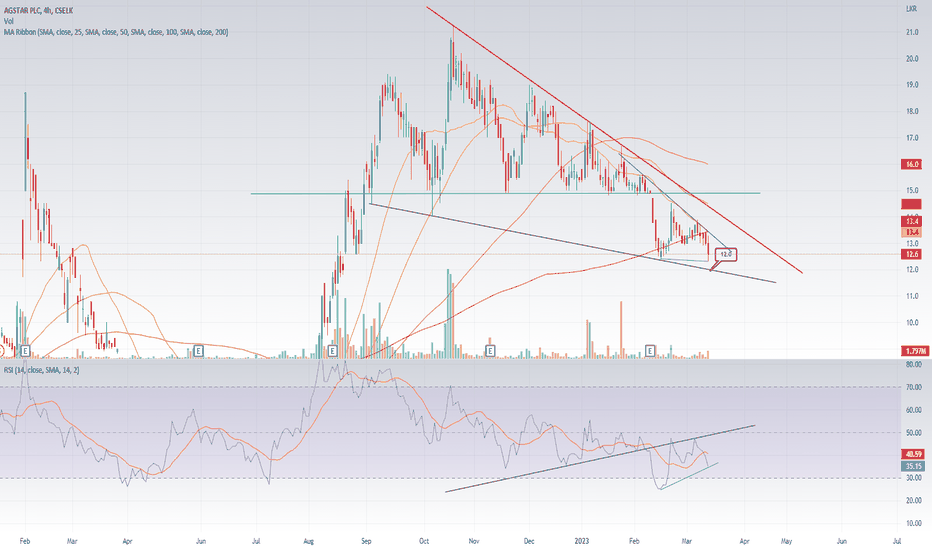The image size is (932, 550).
Task: Click the 18.0 price axis label
Action: 912,111
